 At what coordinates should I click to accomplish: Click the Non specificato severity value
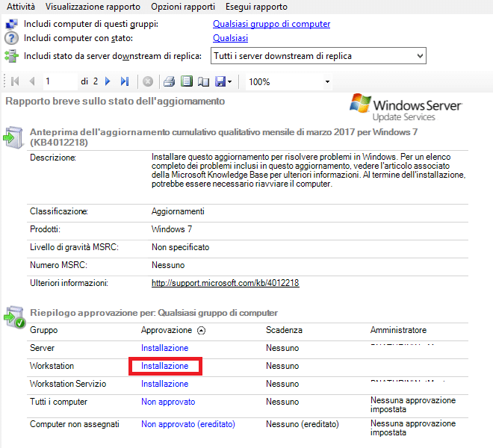[181, 247]
